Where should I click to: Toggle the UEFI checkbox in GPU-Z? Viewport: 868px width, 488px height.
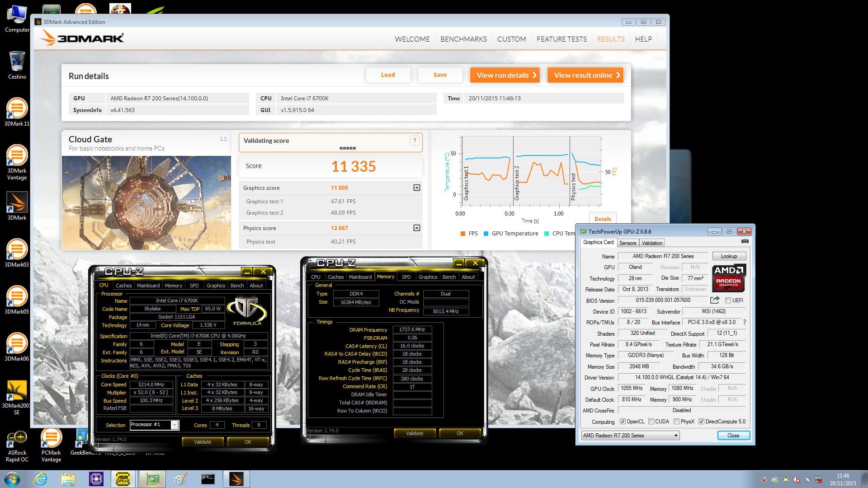tap(728, 300)
